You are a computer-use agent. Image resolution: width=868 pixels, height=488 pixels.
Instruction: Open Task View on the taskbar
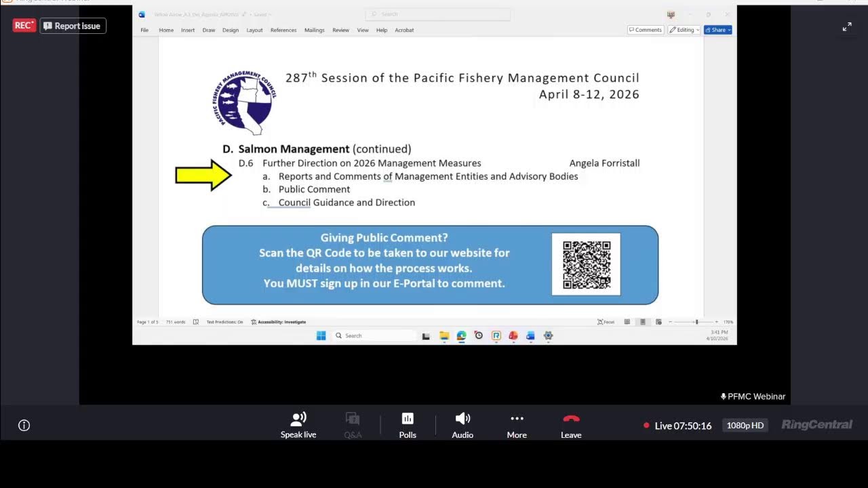[426, 335]
